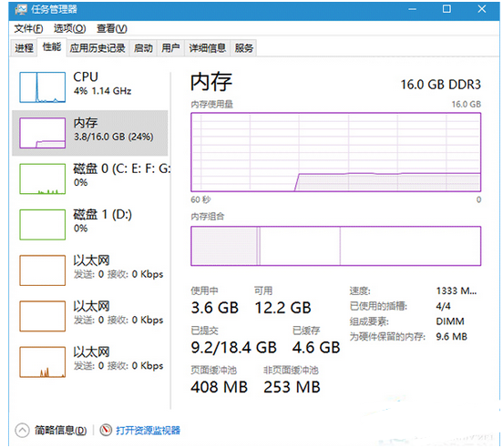Select the 性能 tab
The width and height of the screenshot is (503, 448).
52,47
